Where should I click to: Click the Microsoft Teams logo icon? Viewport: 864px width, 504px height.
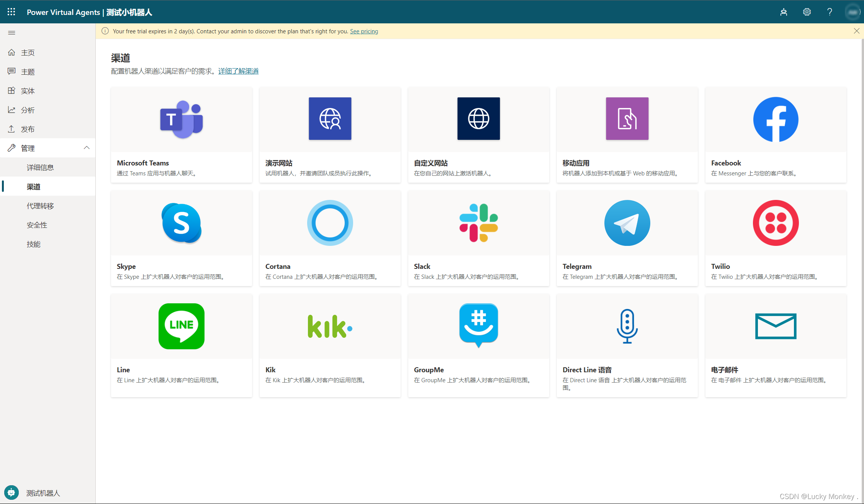click(x=182, y=119)
